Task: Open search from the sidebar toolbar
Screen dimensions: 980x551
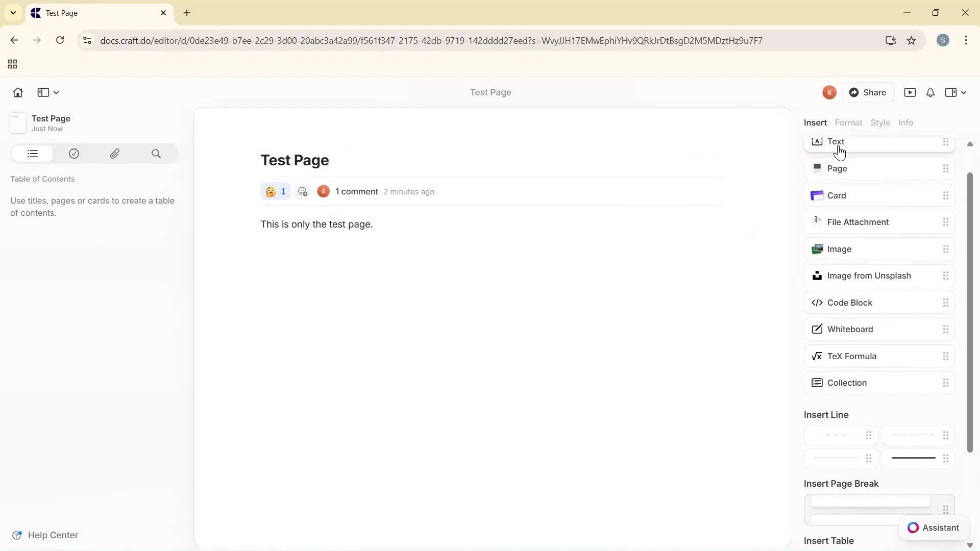Action: [x=156, y=154]
